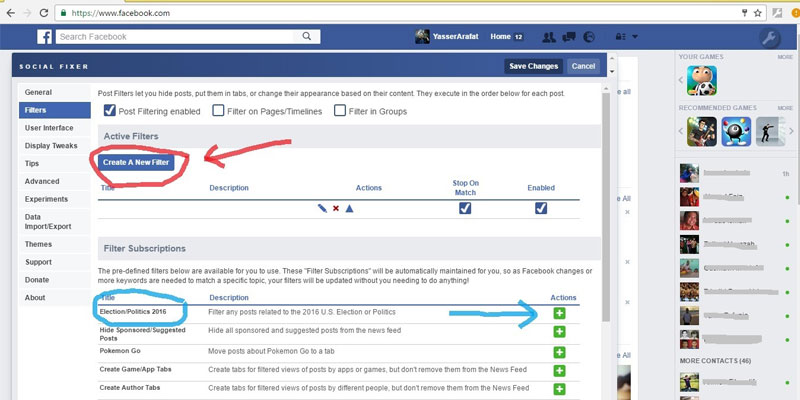
Task: Toggle Post Filtering enabled checkbox
Action: 109,110
